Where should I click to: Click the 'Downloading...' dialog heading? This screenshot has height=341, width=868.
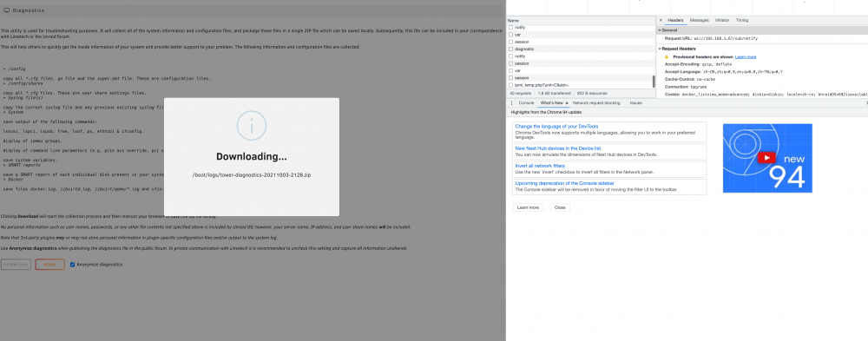pyautogui.click(x=252, y=157)
